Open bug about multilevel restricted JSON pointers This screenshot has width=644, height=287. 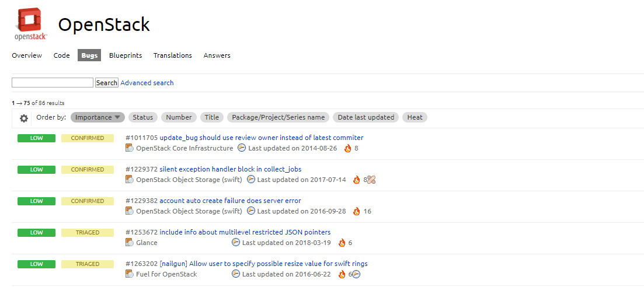click(x=245, y=232)
